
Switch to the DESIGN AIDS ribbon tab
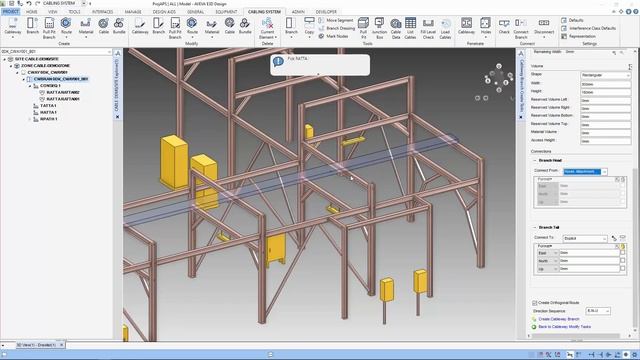164,12
